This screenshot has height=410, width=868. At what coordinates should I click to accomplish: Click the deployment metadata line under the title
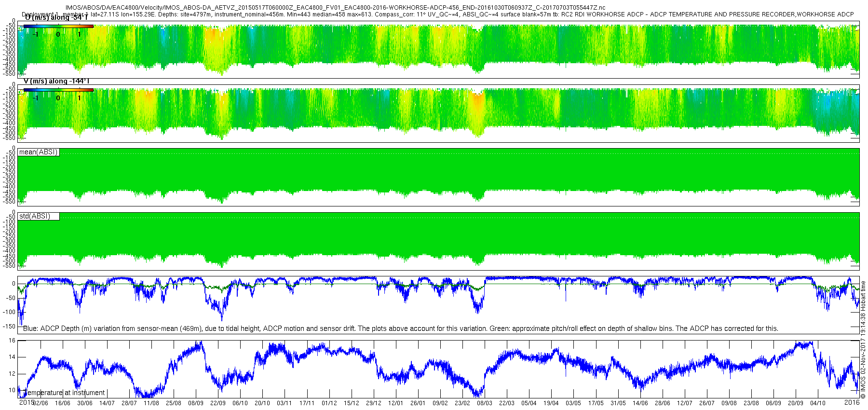point(438,14)
